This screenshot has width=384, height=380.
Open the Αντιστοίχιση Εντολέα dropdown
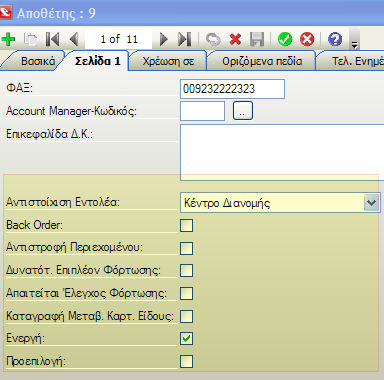pos(371,203)
